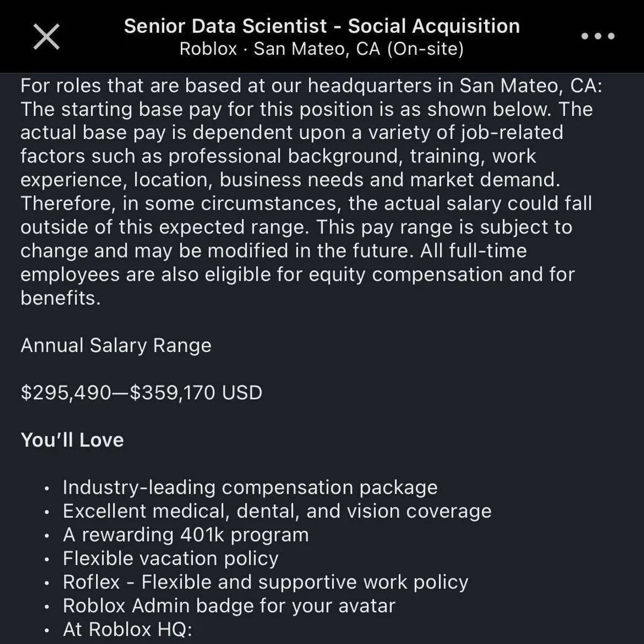Close the job posting with the X icon
Viewport: 644px width, 644px height.
coord(47,37)
